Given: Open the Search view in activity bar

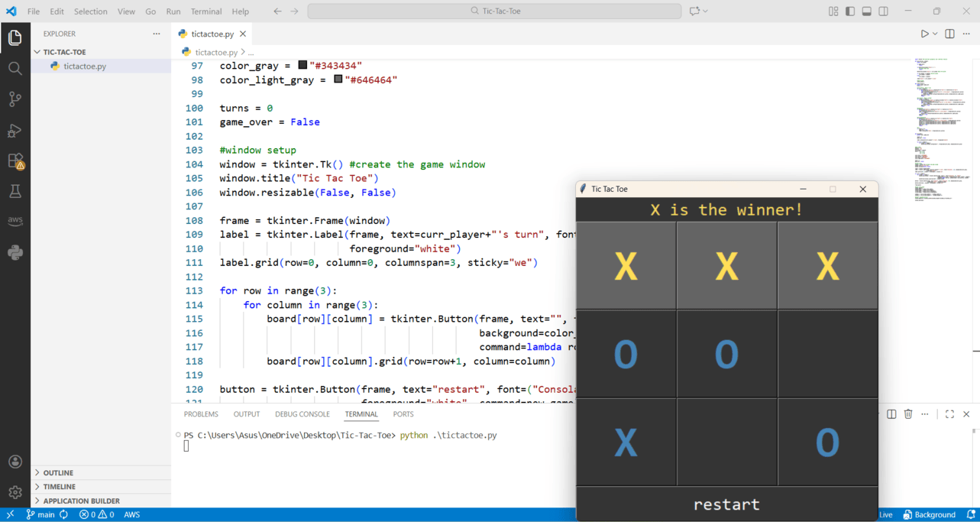Looking at the screenshot, I should [15, 69].
